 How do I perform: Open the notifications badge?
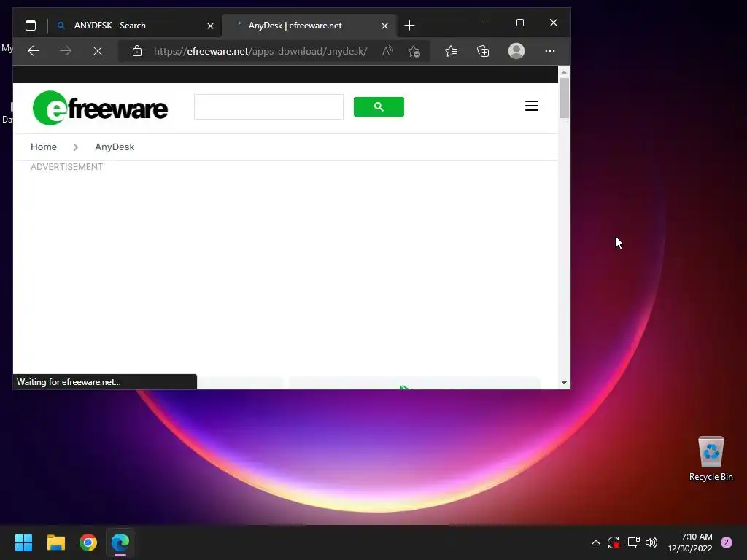click(727, 542)
